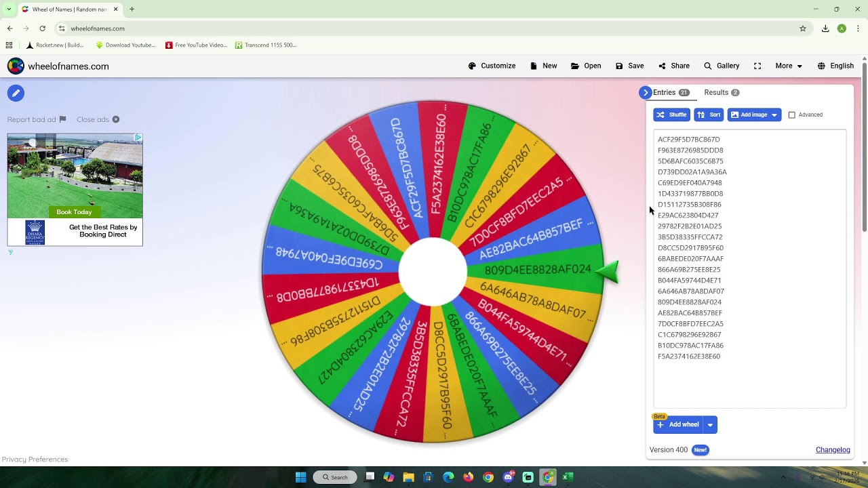Open the Transcend 115S bookmark
The width and height of the screenshot is (868, 488).
266,45
